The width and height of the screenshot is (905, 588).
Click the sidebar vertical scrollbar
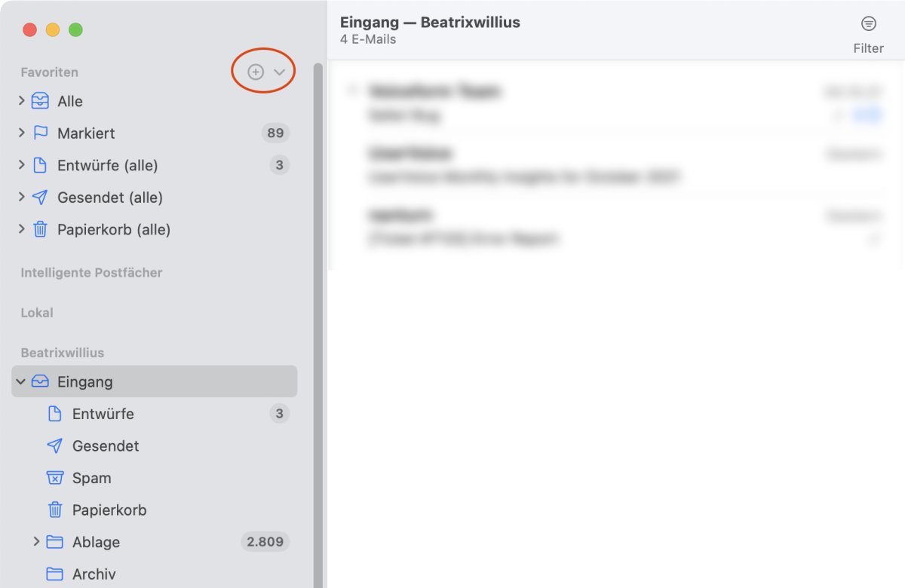[318, 302]
